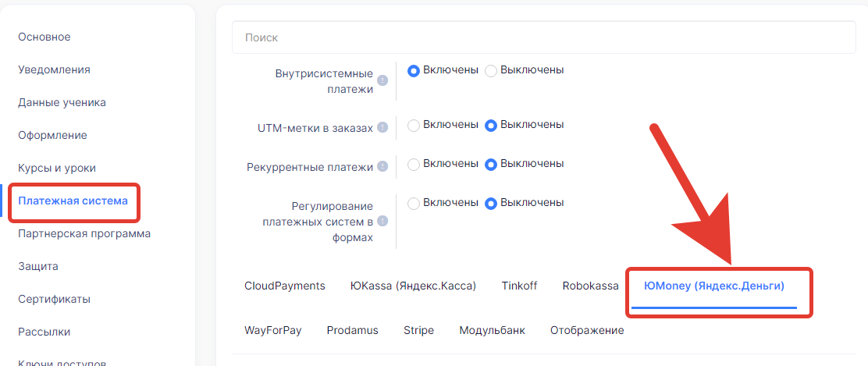Switch to the Отображение tab
This screenshot has height=366, width=868.
587,331
